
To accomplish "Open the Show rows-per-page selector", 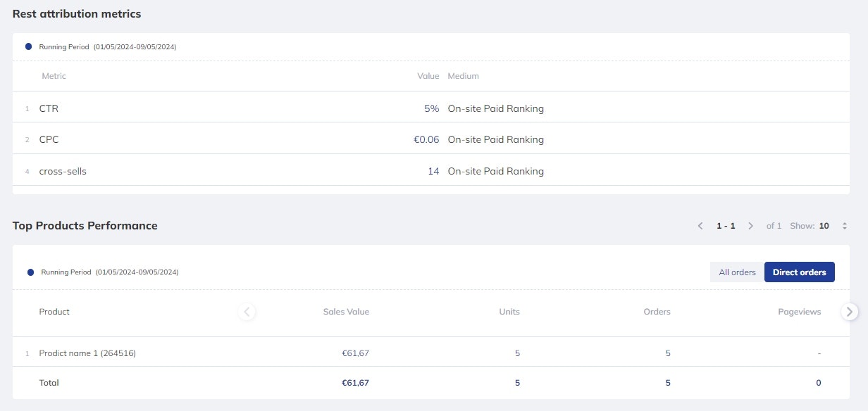I will [844, 226].
